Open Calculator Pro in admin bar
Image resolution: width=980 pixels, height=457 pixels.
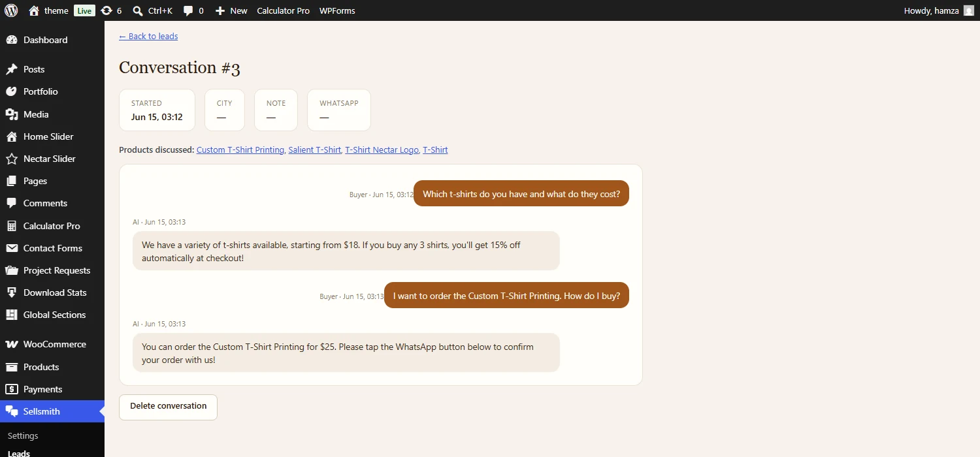[x=284, y=10]
